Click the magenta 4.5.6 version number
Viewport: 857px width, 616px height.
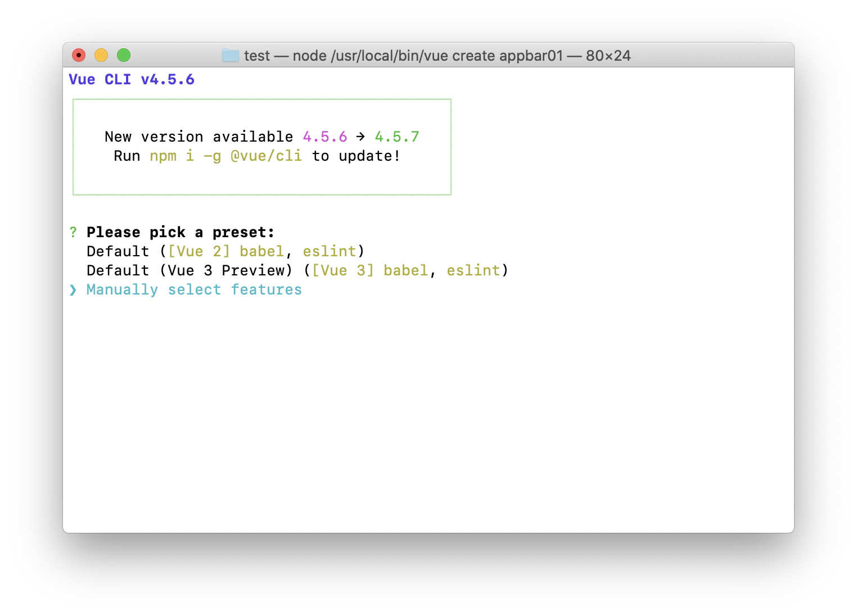click(325, 136)
